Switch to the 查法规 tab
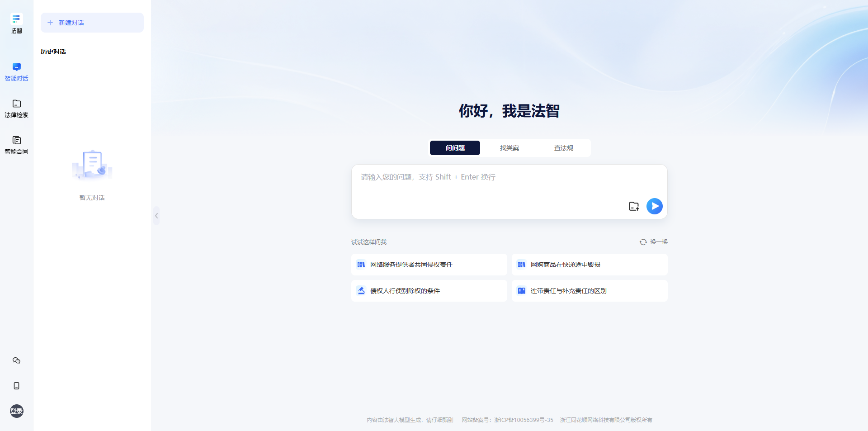 pos(564,148)
